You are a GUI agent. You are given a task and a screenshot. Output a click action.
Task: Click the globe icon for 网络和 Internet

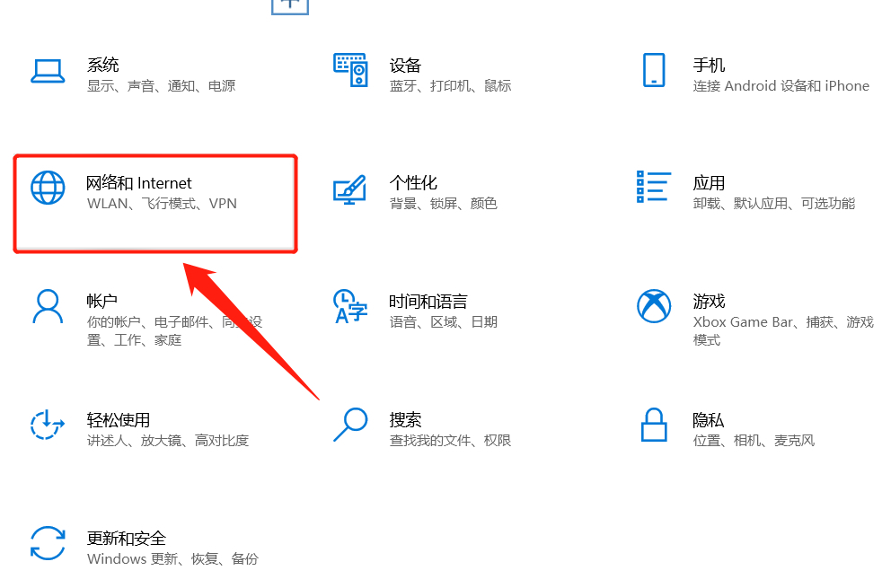(x=48, y=189)
